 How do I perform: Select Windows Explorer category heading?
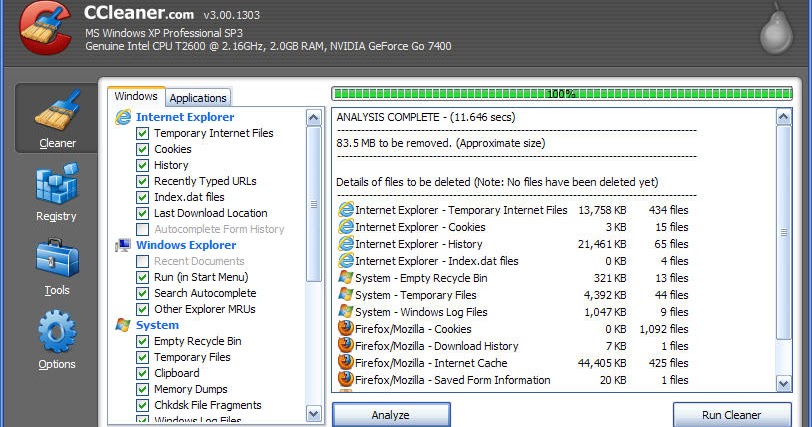coord(186,245)
